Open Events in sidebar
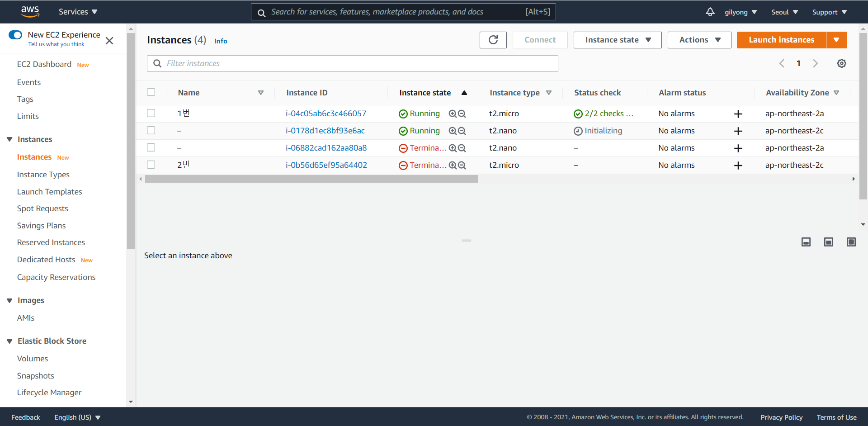The height and width of the screenshot is (426, 868). click(x=29, y=82)
